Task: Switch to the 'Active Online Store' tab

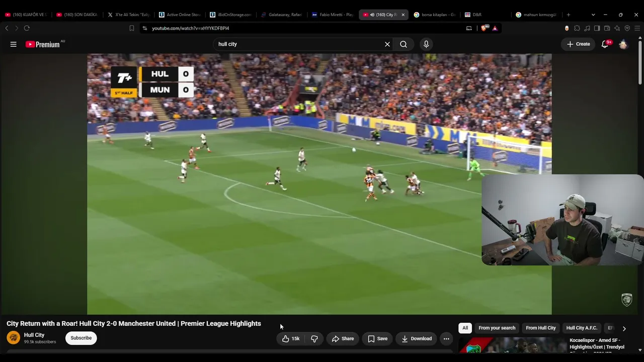Action: (x=180, y=15)
